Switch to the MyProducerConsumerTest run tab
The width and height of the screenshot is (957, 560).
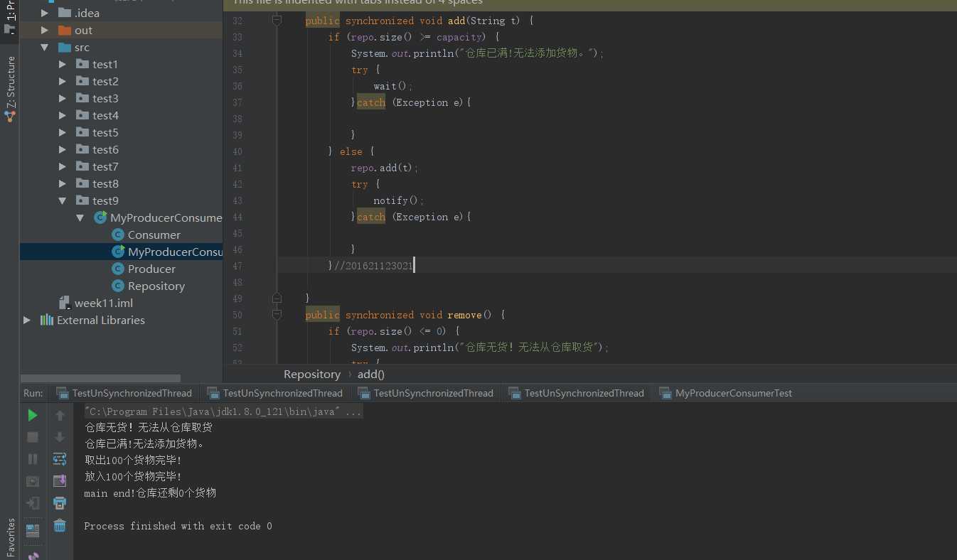726,393
